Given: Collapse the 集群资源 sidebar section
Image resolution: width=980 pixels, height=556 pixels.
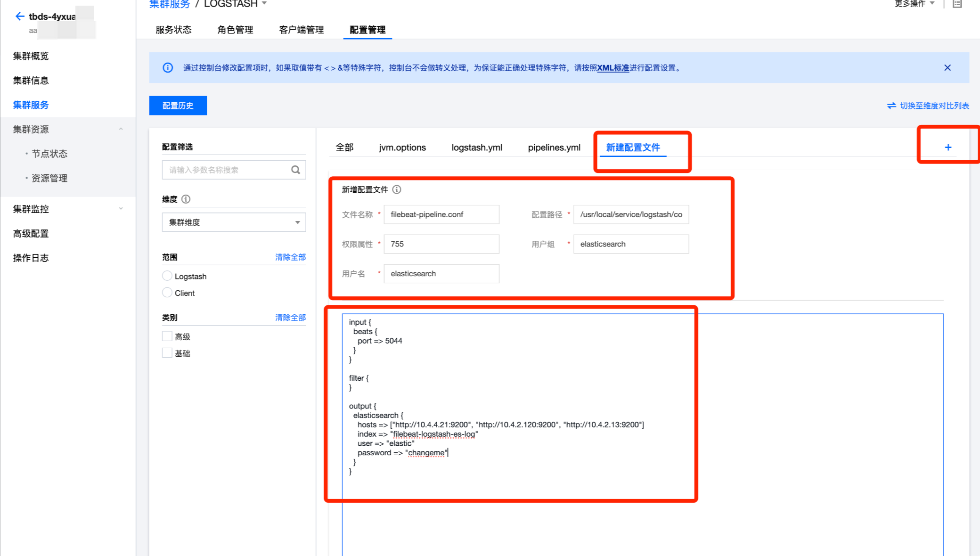Looking at the screenshot, I should coord(121,129).
